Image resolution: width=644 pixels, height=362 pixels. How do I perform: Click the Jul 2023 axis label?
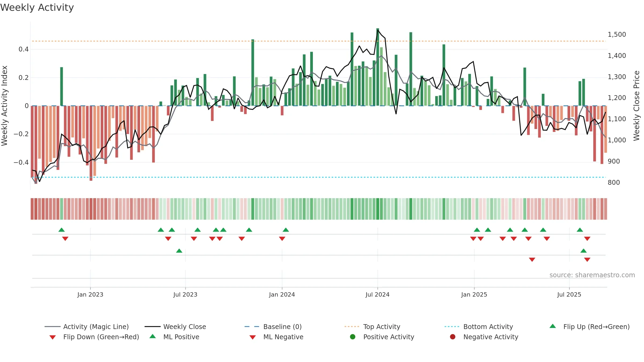click(x=185, y=294)
